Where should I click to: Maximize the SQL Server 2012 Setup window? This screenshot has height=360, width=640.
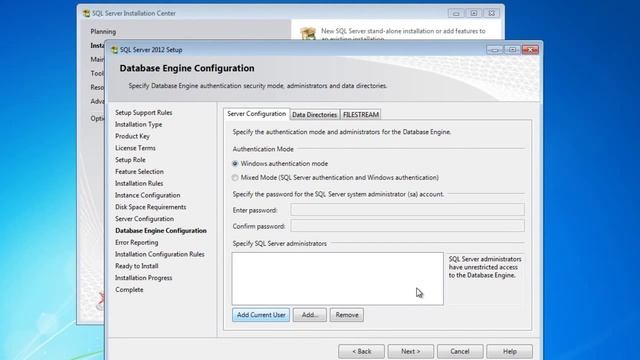[512, 50]
